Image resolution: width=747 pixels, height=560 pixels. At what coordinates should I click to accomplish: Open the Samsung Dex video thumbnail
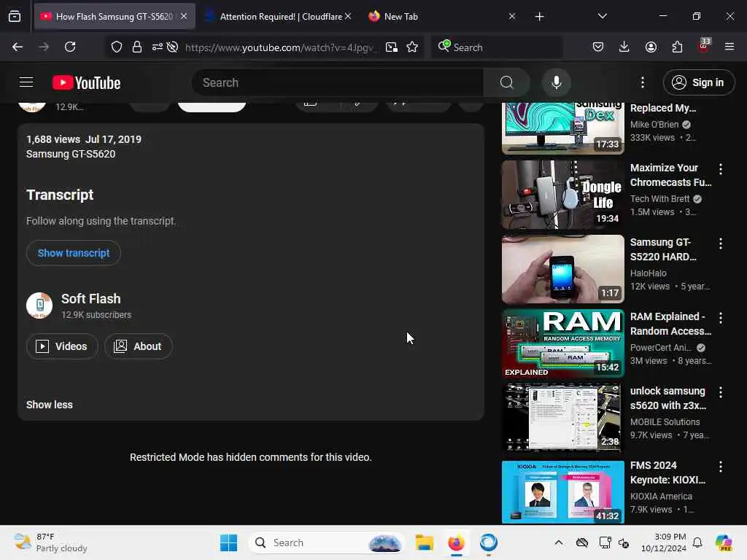[562, 128]
